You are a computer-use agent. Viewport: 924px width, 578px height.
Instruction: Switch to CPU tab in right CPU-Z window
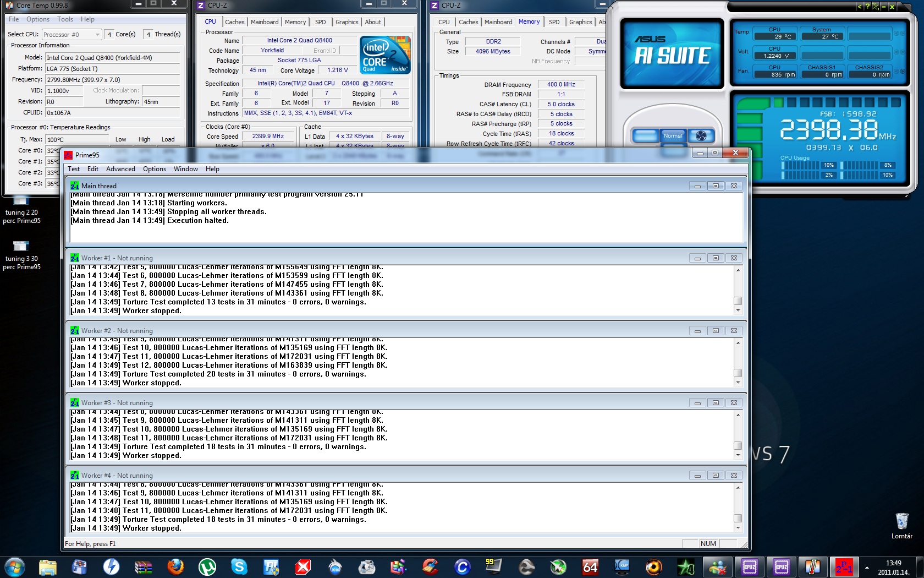[444, 22]
